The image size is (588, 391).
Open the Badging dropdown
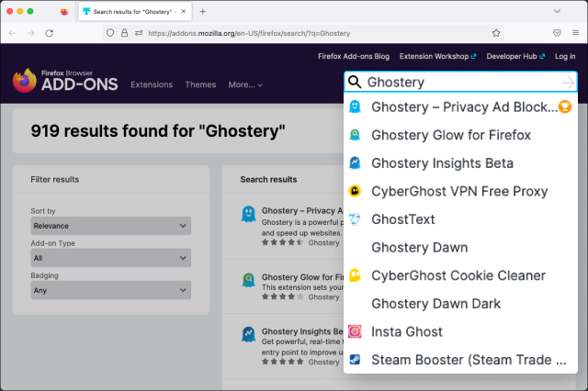110,290
